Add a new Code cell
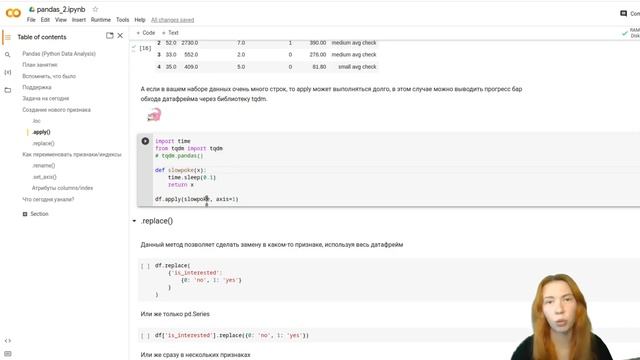Screen dimensions: 640x360 click(146, 33)
